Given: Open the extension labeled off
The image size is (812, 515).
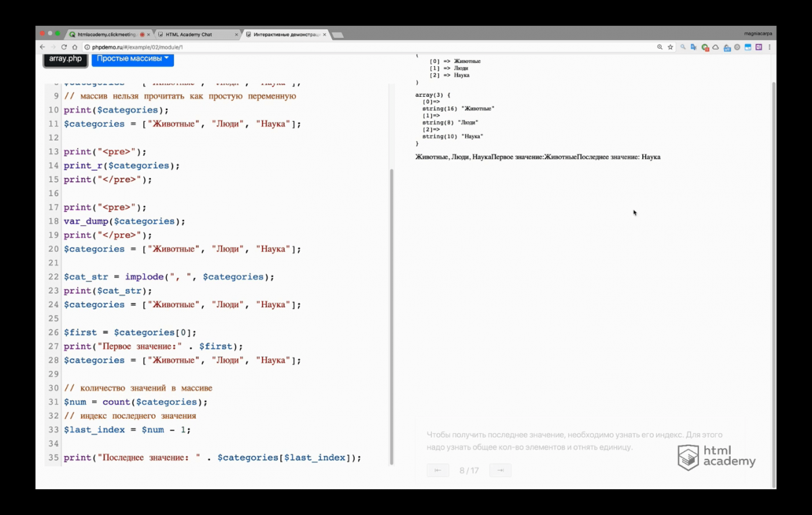Looking at the screenshot, I should pyautogui.click(x=727, y=47).
